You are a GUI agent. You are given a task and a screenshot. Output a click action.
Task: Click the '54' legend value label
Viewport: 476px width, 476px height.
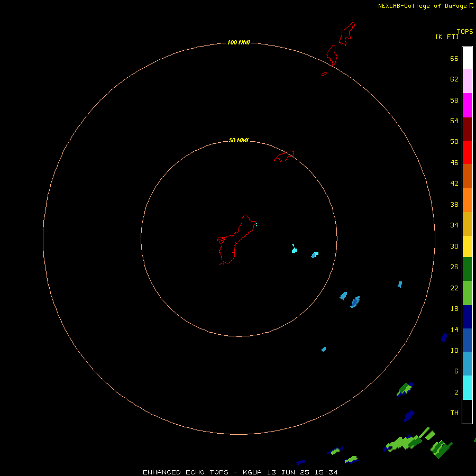click(x=454, y=121)
